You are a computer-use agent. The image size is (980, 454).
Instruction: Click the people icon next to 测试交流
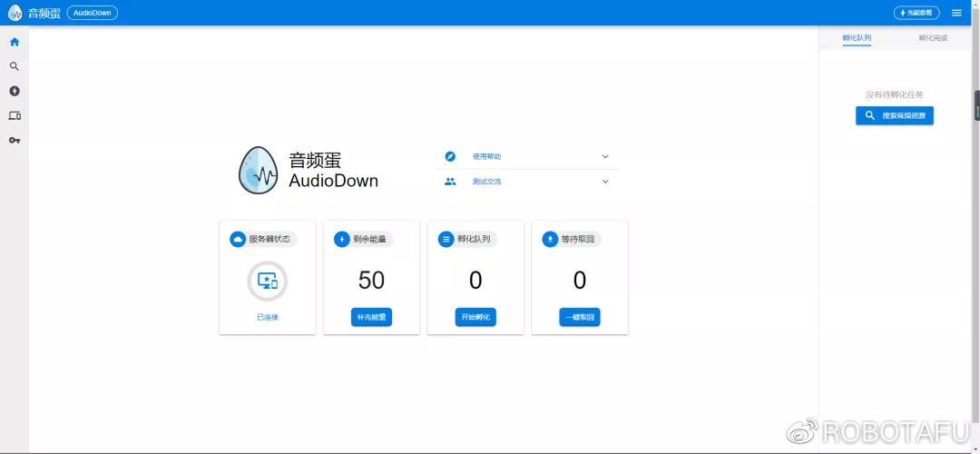pyautogui.click(x=450, y=182)
